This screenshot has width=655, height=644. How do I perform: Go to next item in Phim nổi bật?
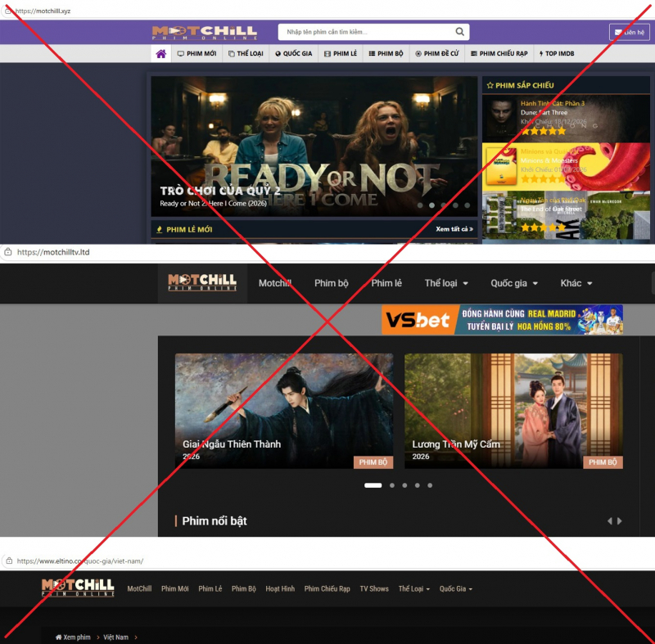tap(620, 521)
